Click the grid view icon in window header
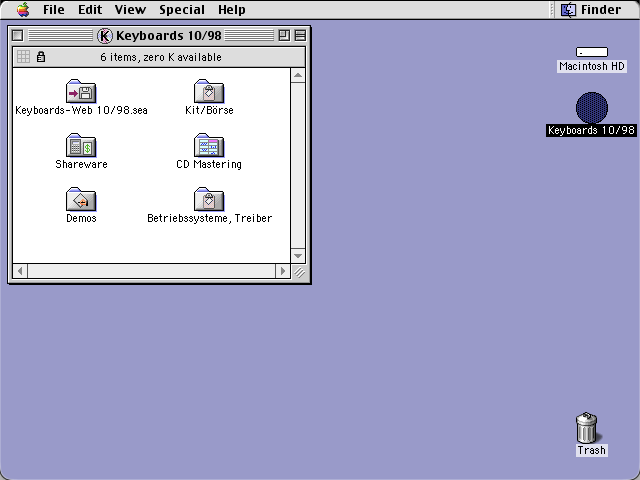This screenshot has width=640, height=480. point(23,57)
